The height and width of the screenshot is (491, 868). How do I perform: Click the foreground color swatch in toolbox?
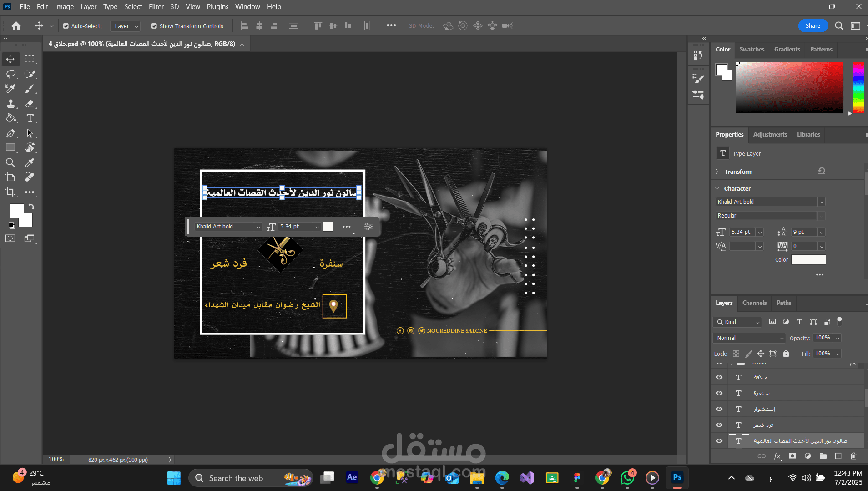(17, 211)
